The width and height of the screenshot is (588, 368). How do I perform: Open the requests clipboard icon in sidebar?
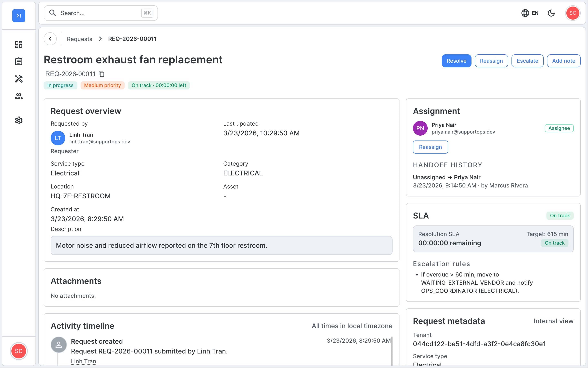click(19, 61)
